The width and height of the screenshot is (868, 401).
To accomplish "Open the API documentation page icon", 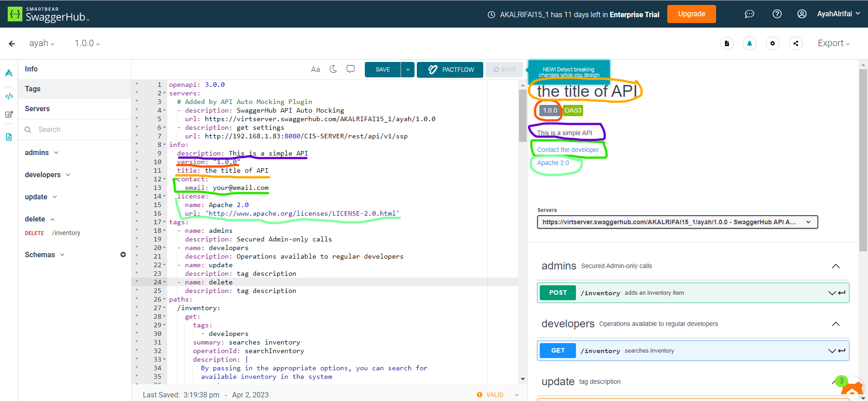I will click(x=726, y=43).
